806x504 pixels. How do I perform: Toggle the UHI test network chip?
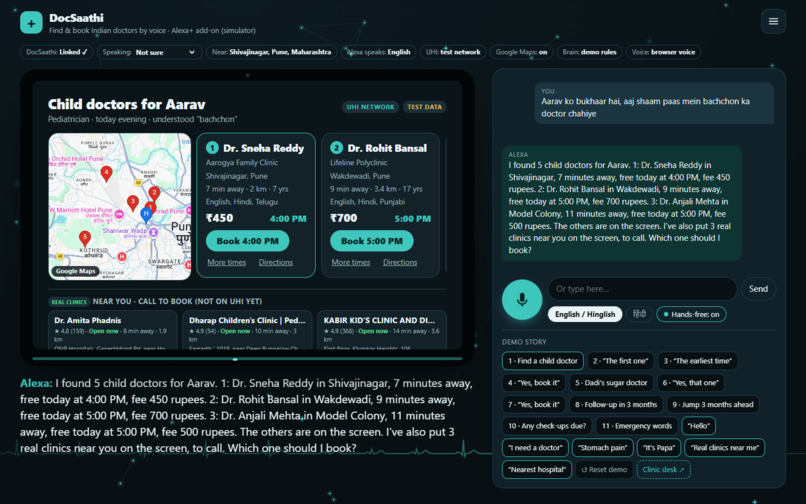[x=453, y=52]
